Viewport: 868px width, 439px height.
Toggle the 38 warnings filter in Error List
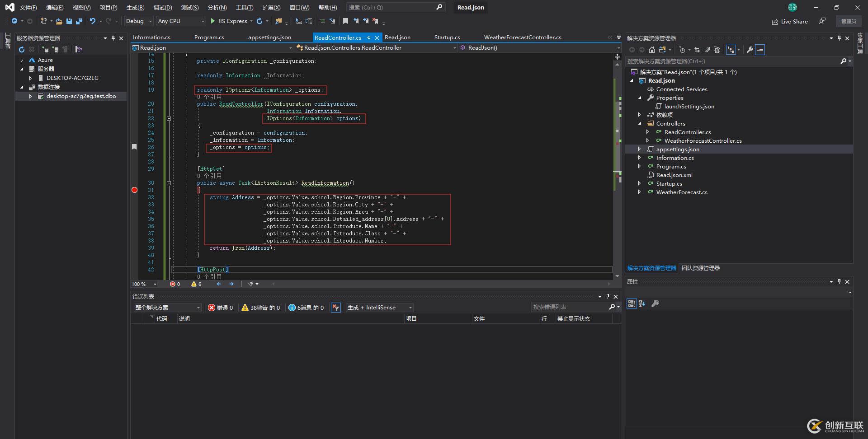[260, 308]
